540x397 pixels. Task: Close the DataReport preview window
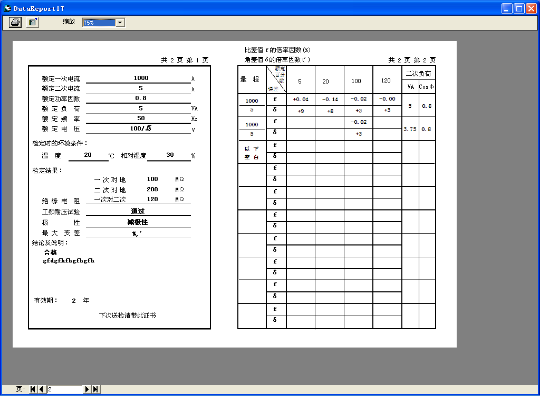coord(531,8)
